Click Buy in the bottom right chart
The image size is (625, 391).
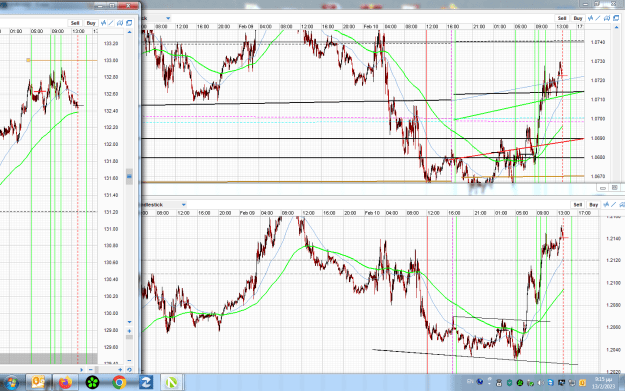pos(594,204)
